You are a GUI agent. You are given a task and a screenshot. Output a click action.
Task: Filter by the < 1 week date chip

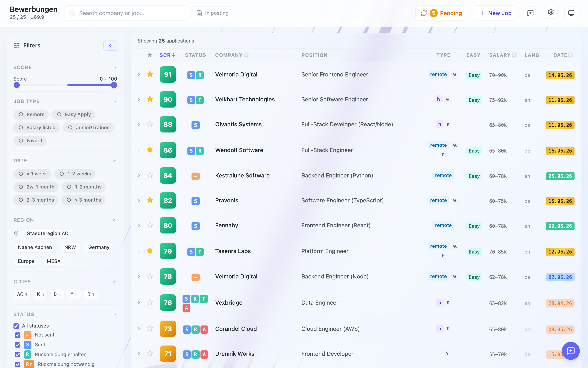coord(32,174)
